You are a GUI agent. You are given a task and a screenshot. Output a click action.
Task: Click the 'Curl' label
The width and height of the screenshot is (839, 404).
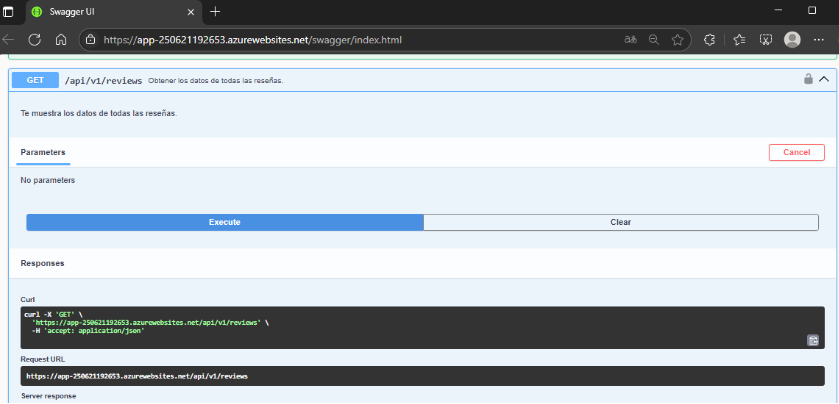28,299
